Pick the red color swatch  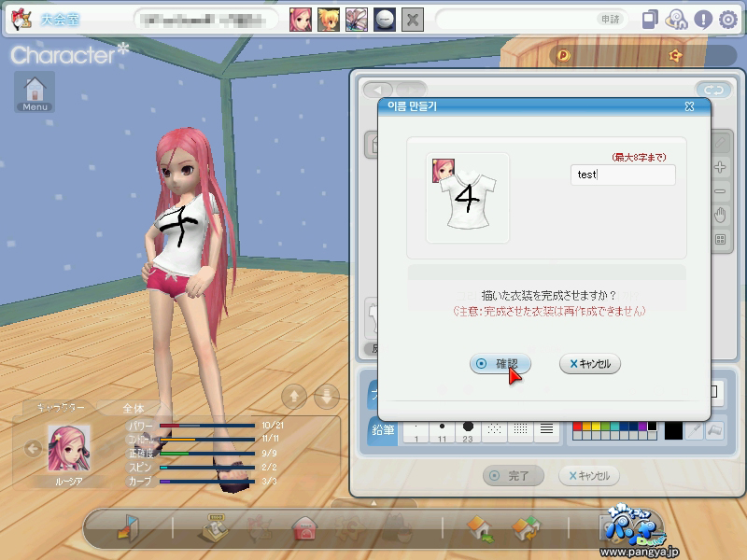coord(577,427)
